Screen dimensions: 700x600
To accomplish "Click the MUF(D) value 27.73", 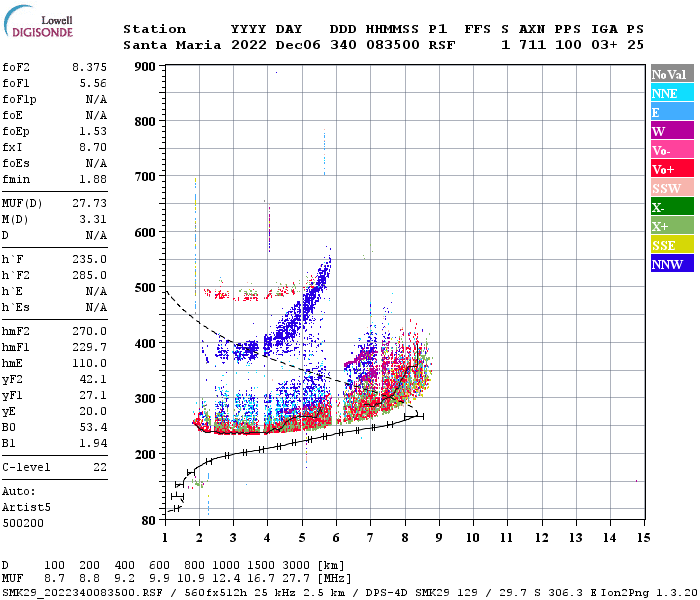I will point(89,203).
